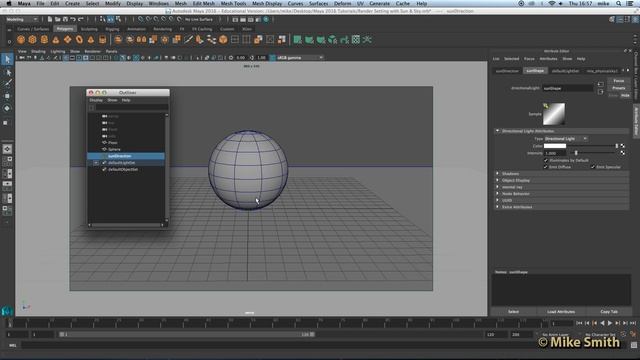Click the map button beside Color slider
This screenshot has height=360, width=640.
click(x=622, y=146)
